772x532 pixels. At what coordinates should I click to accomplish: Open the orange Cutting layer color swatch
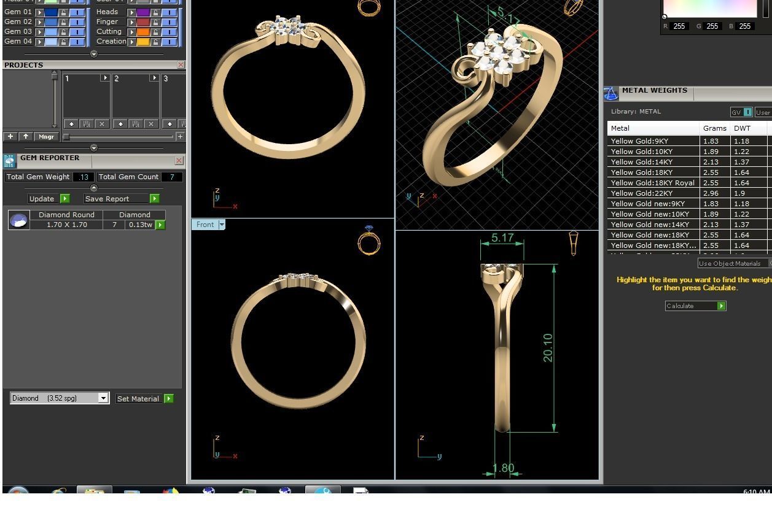[143, 32]
